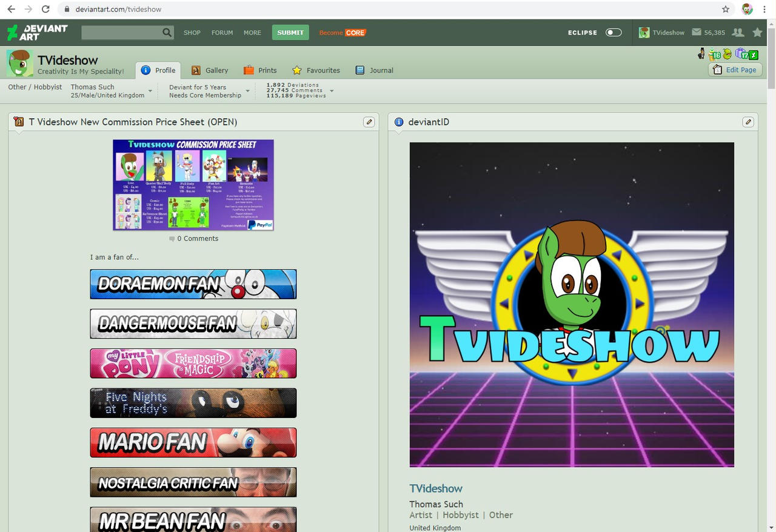The height and width of the screenshot is (532, 776).
Task: Open the 0 Comments link
Action: pos(194,239)
